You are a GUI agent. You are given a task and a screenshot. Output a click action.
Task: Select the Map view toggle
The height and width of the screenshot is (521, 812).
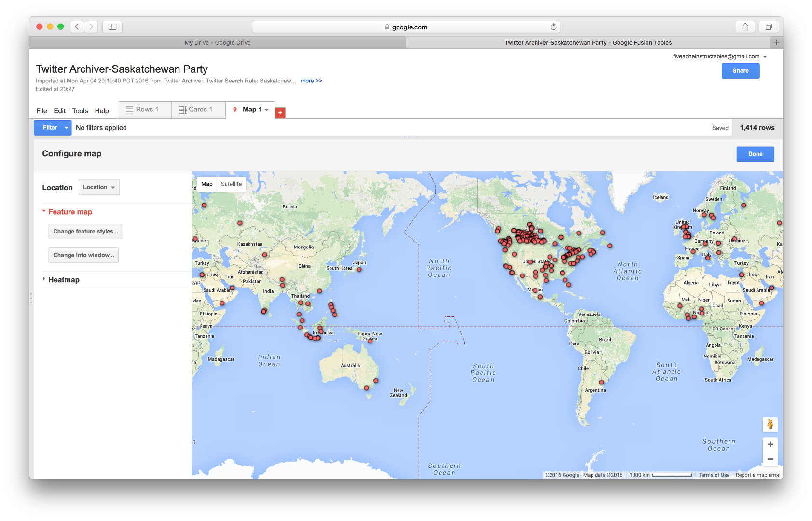(206, 184)
